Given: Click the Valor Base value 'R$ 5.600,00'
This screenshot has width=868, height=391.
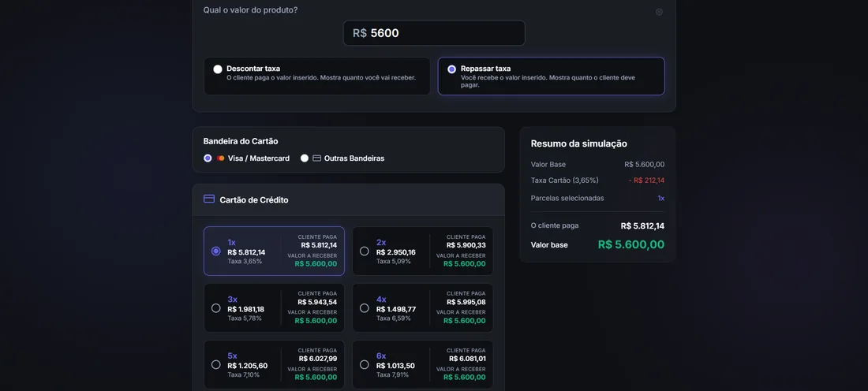Looking at the screenshot, I should pos(645,164).
